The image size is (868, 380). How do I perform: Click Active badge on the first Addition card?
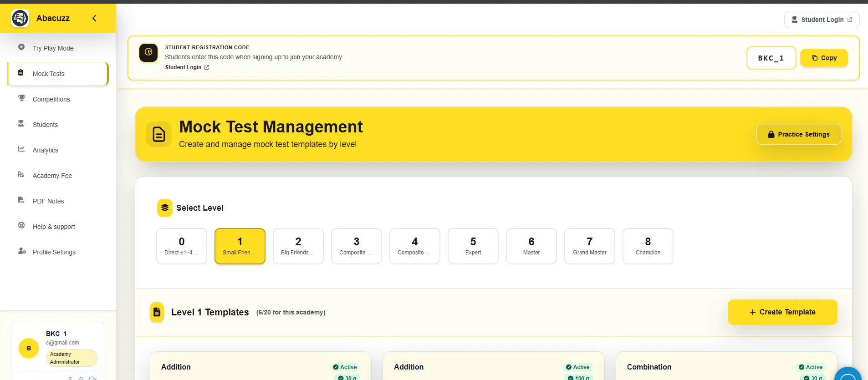coord(345,367)
